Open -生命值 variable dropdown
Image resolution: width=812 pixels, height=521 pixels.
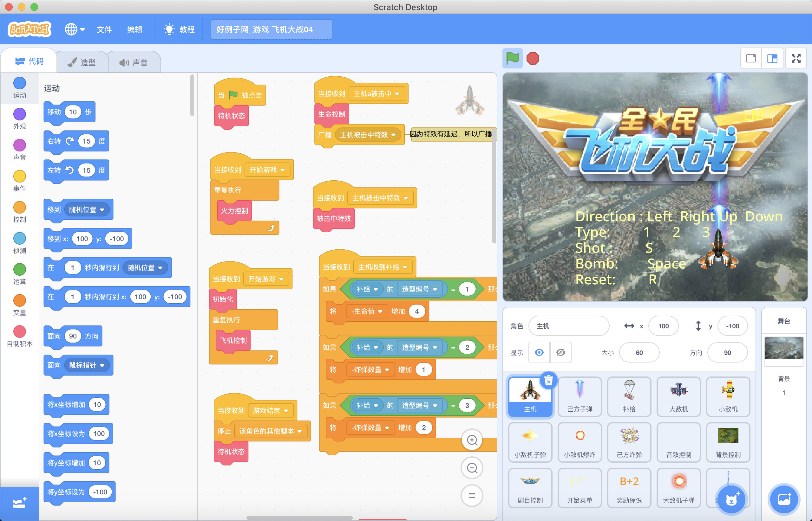(367, 311)
